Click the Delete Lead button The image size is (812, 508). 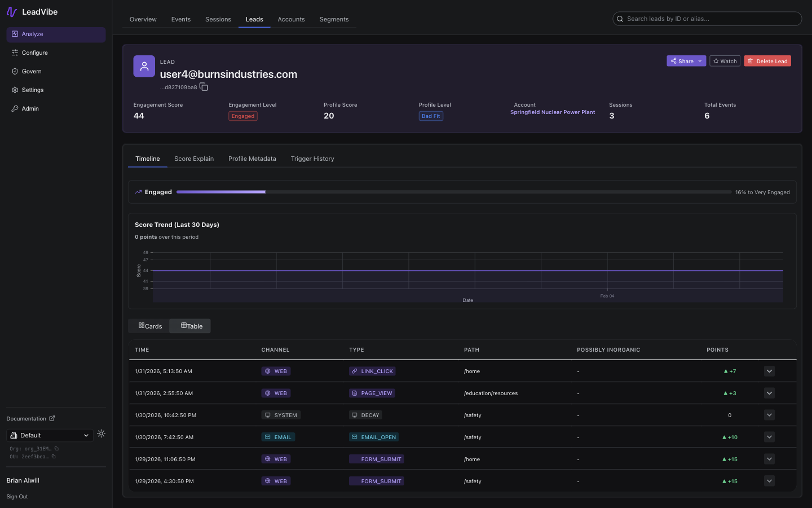coord(767,61)
